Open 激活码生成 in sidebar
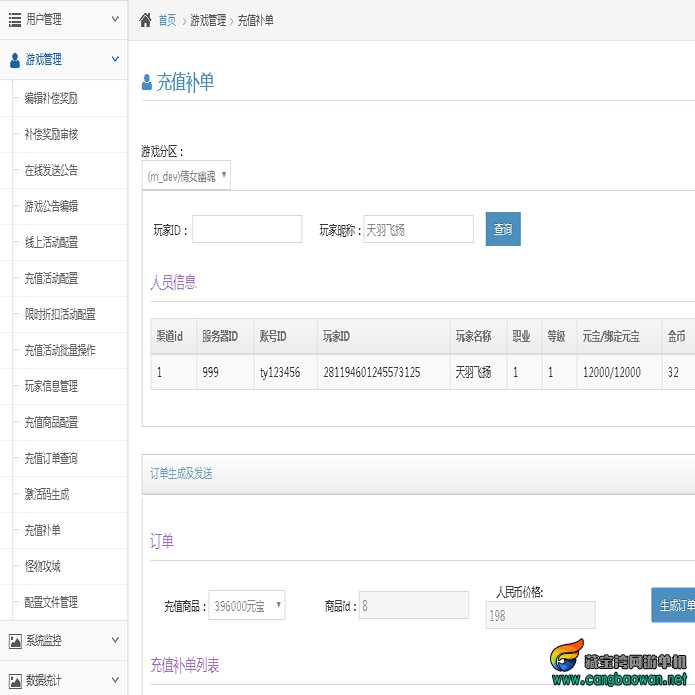Image resolution: width=695 pixels, height=695 pixels. pyautogui.click(x=47, y=494)
